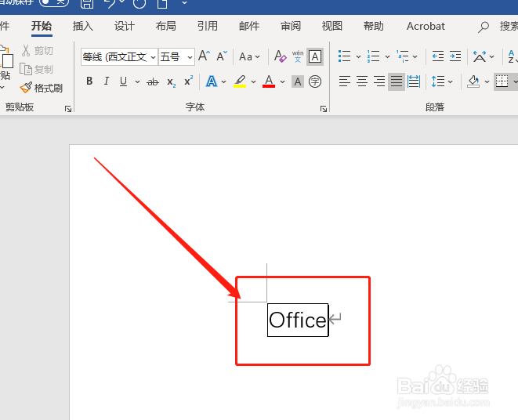The height and width of the screenshot is (420, 518).
Task: Click the bullet list icon
Action: coord(344,56)
